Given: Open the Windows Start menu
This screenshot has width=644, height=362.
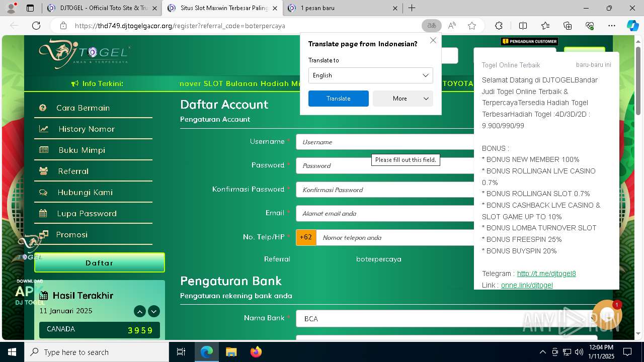Looking at the screenshot, I should [x=12, y=352].
